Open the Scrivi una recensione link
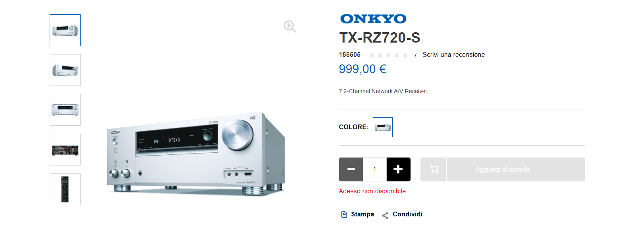 [453, 55]
